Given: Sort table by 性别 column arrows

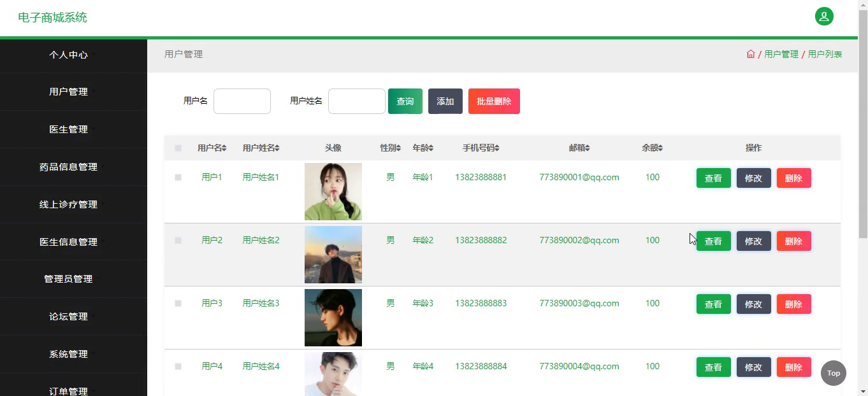Looking at the screenshot, I should 398,148.
